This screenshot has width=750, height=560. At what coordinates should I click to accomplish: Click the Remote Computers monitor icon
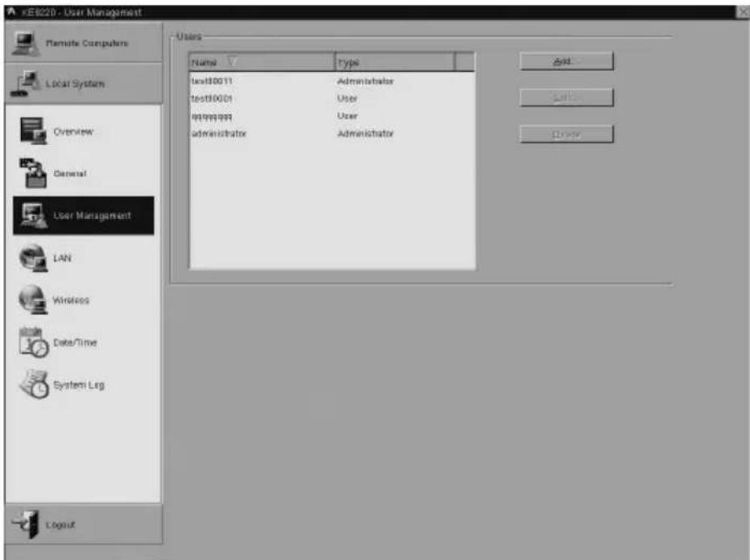pyautogui.click(x=25, y=44)
